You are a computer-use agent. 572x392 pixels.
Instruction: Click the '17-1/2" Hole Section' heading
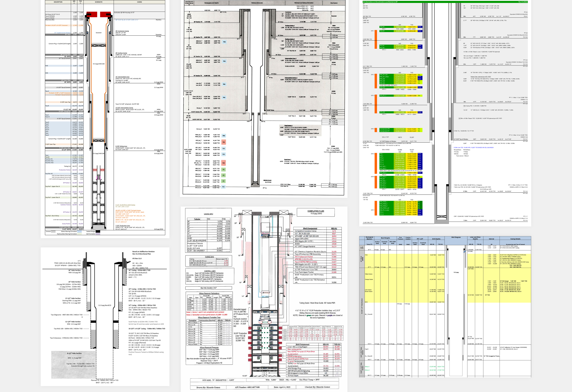(x=73, y=298)
